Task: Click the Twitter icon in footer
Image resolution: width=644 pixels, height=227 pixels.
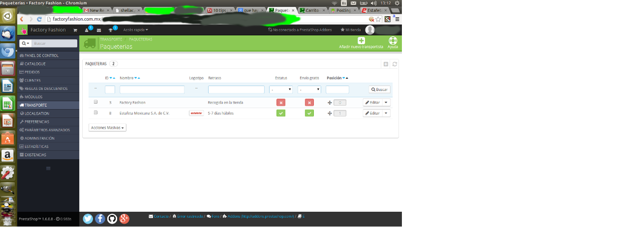Action: pos(88,219)
